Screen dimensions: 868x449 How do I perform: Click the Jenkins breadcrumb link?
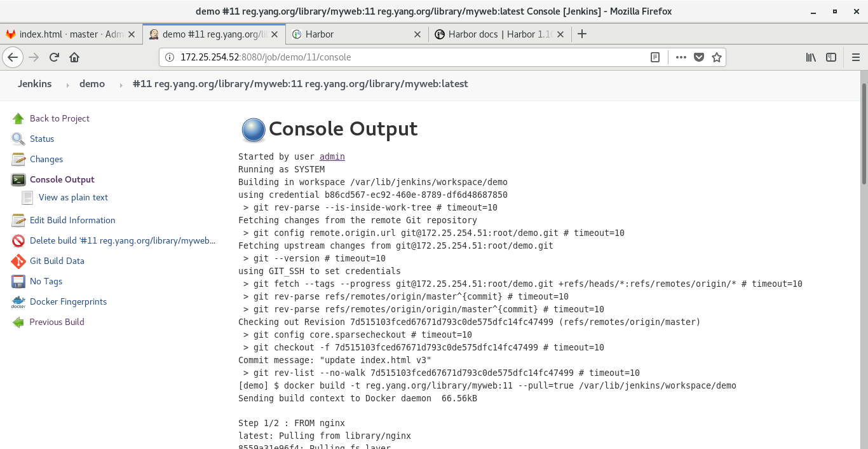coord(35,83)
